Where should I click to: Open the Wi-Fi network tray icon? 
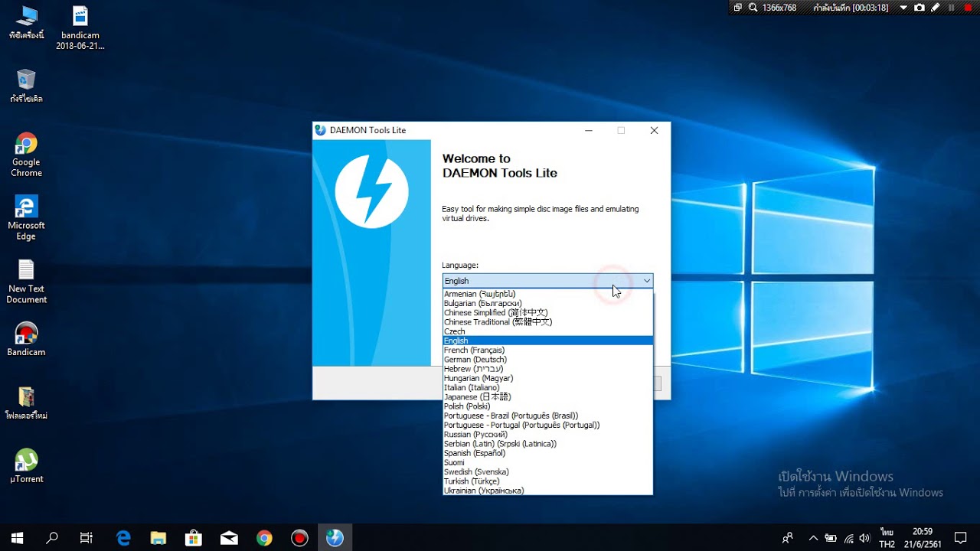[x=848, y=538]
